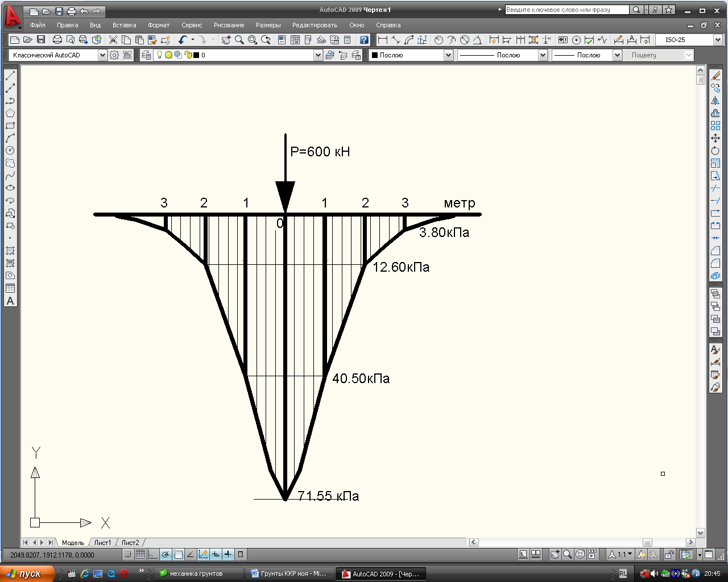Click the Plot (print) icon
Viewport: 728px width, 582px height.
(57, 40)
